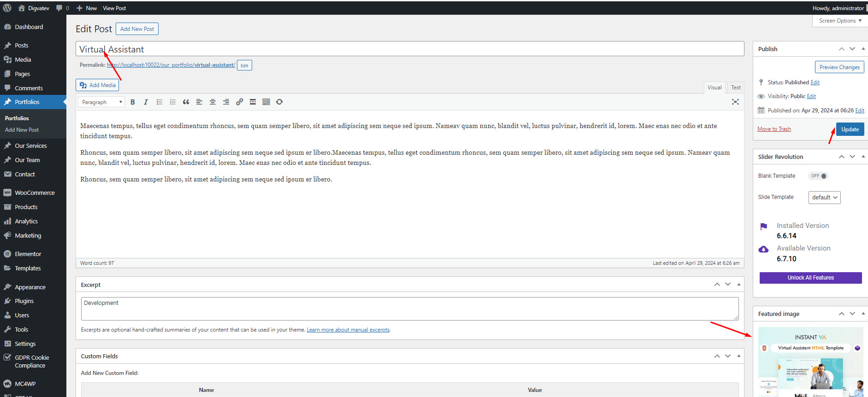The height and width of the screenshot is (397, 868).
Task: Collapse the Custom Fields panel
Action: 738,356
